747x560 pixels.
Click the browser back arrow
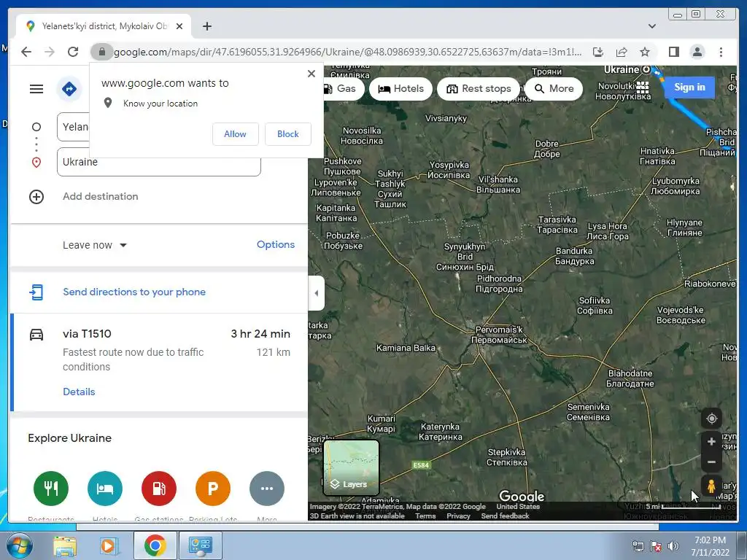tap(26, 52)
